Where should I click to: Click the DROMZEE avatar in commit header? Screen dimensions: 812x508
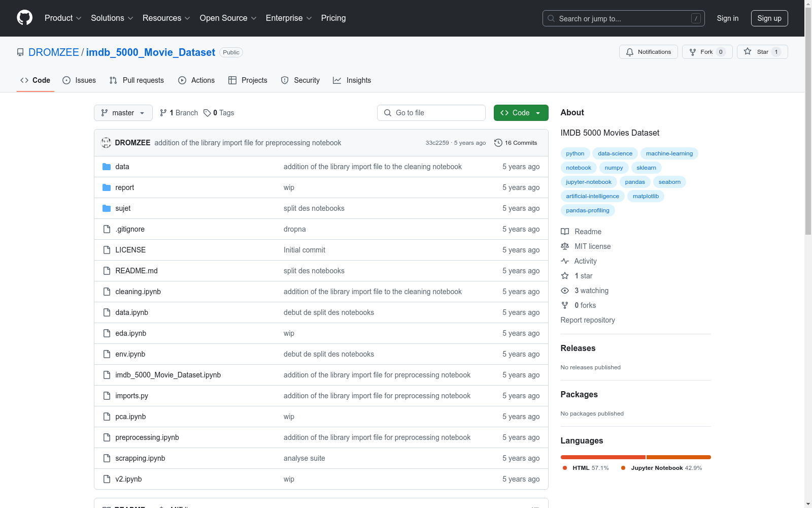pyautogui.click(x=106, y=143)
